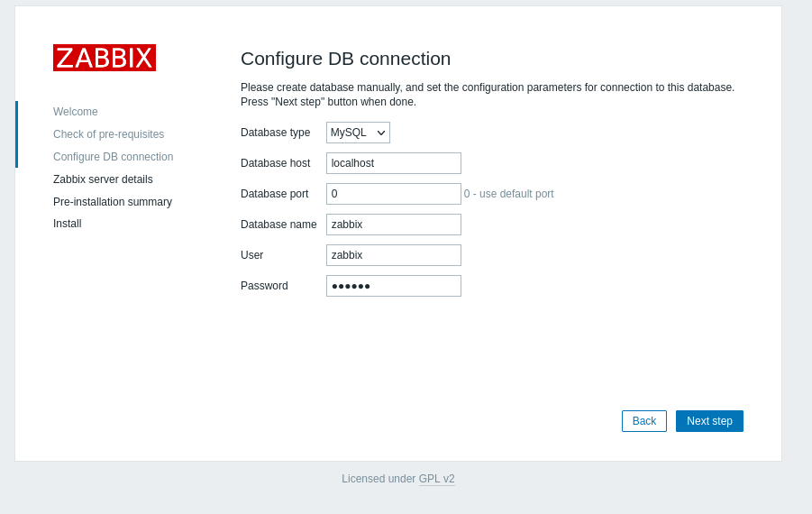Click the Configure DB connection heading
Screen dimensions: 812x514
tap(345, 59)
